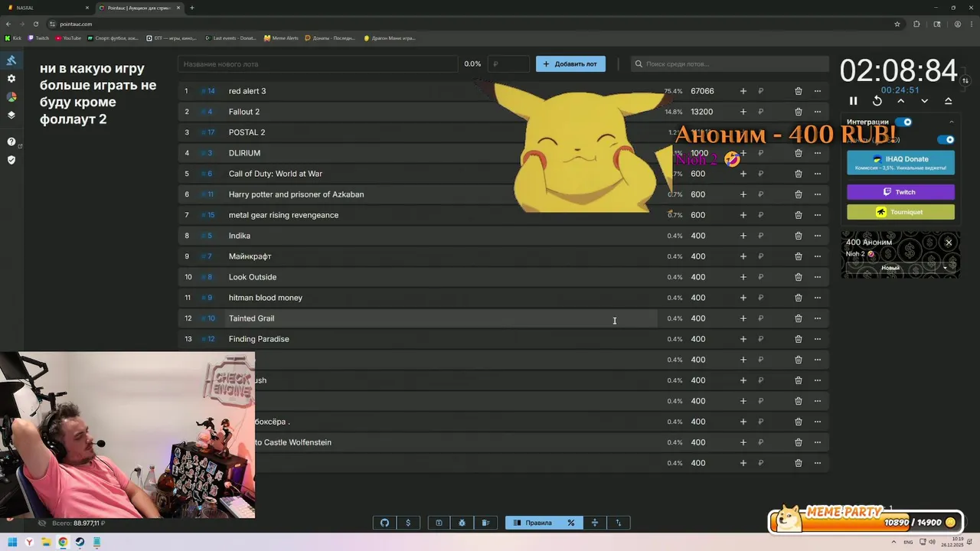980x551 pixels.
Task: Focus the new lot ruble amount field
Action: [508, 64]
